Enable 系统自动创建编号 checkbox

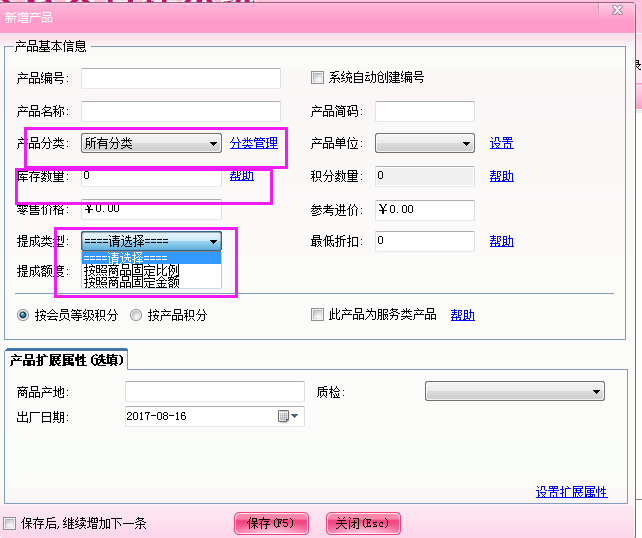[317, 77]
